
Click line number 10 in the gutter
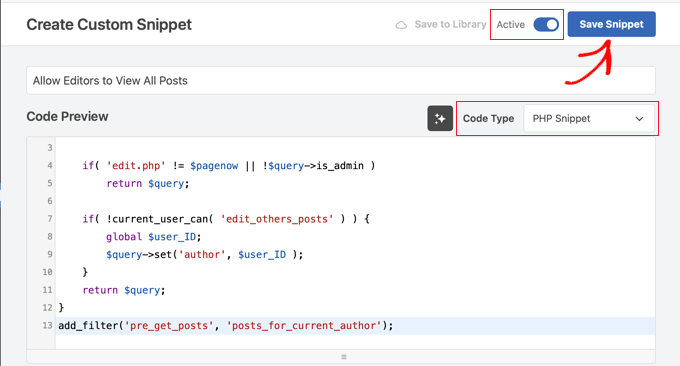click(47, 272)
